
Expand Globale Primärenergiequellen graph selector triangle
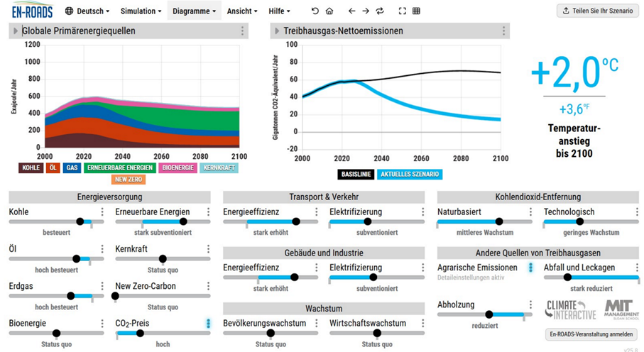[16, 31]
